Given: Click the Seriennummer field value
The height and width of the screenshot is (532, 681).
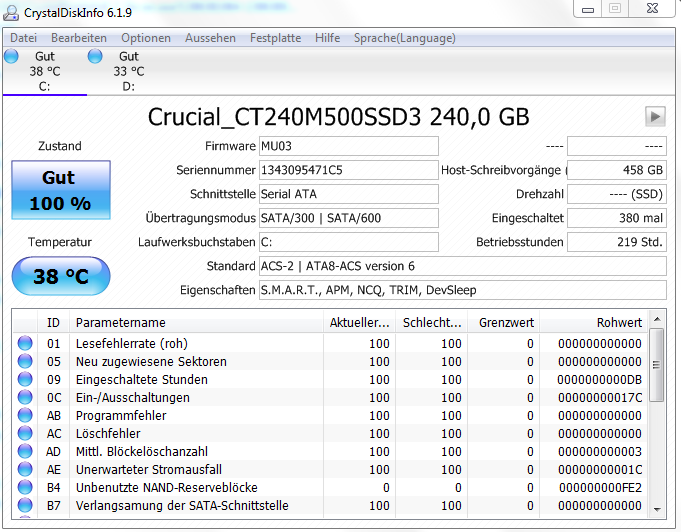Looking at the screenshot, I should click(x=349, y=170).
